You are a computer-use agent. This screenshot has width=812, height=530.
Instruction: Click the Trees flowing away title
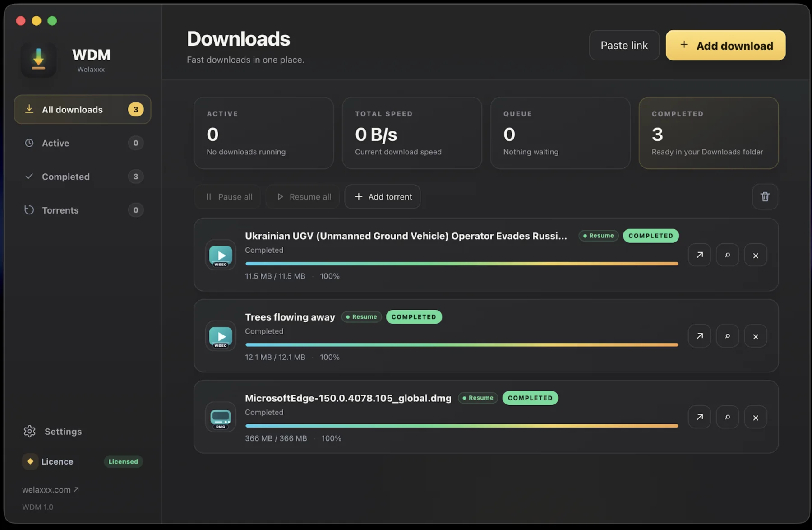pyautogui.click(x=290, y=317)
